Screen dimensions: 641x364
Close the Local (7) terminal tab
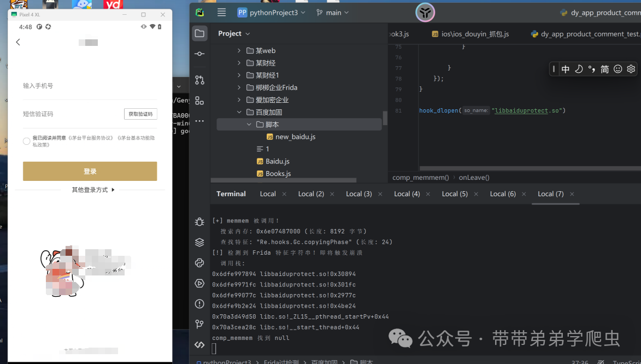click(572, 194)
